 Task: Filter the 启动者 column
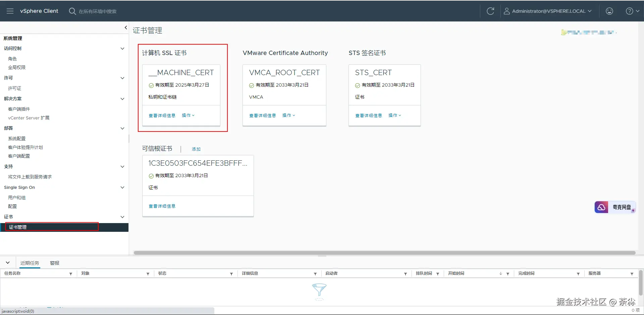point(406,274)
